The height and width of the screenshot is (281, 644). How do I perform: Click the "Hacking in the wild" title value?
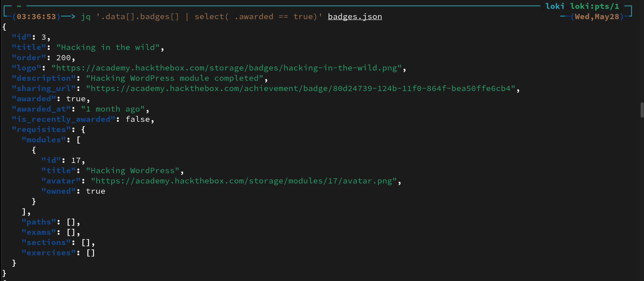108,48
